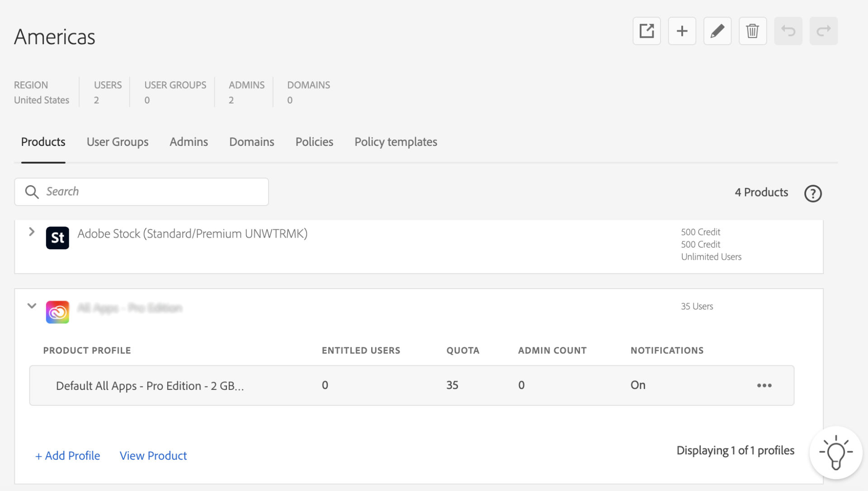Screen dimensions: 868x491
Task: Click the pencil edit icon
Action: coord(717,31)
